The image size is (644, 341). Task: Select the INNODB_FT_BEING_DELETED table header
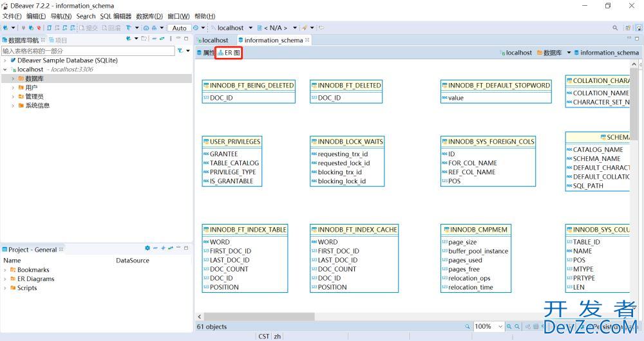point(249,86)
